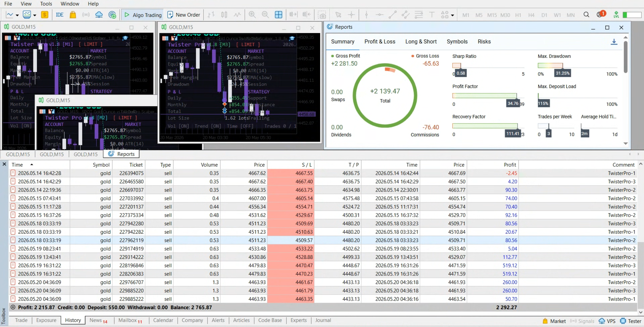Screen dimensions: 644x327
Task: Download the report using arrow icon
Action: tap(614, 42)
